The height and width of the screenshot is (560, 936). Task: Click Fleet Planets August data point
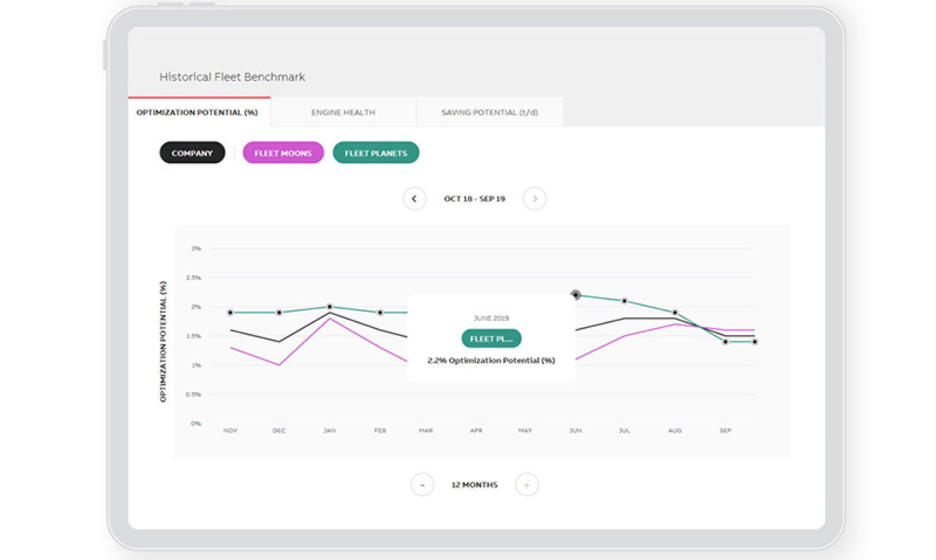pyautogui.click(x=675, y=312)
